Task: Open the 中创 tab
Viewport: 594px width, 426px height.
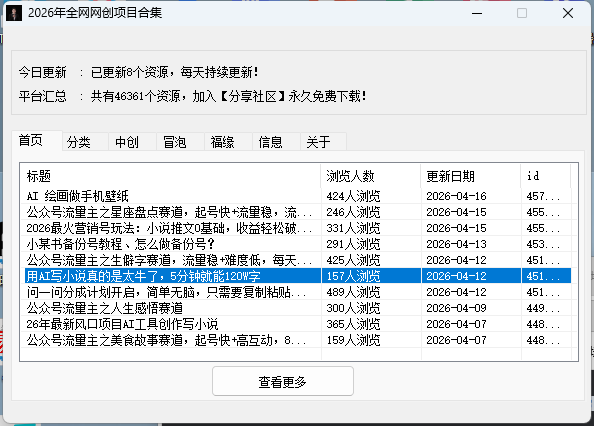Action: (x=132, y=142)
